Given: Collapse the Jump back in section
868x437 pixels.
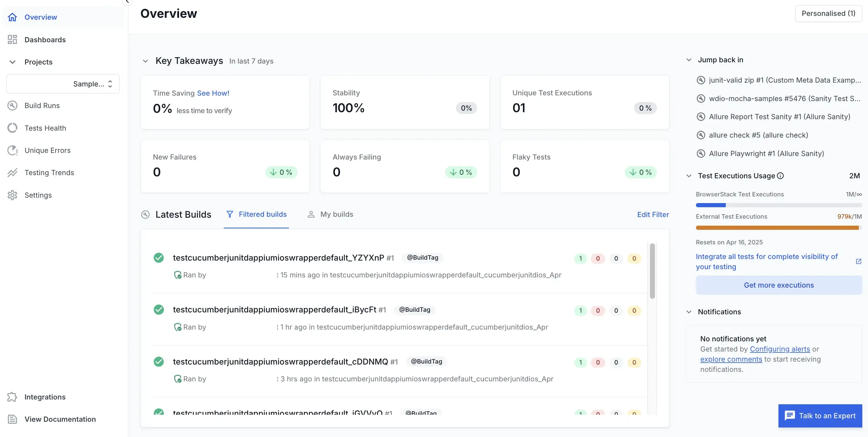Looking at the screenshot, I should (689, 59).
